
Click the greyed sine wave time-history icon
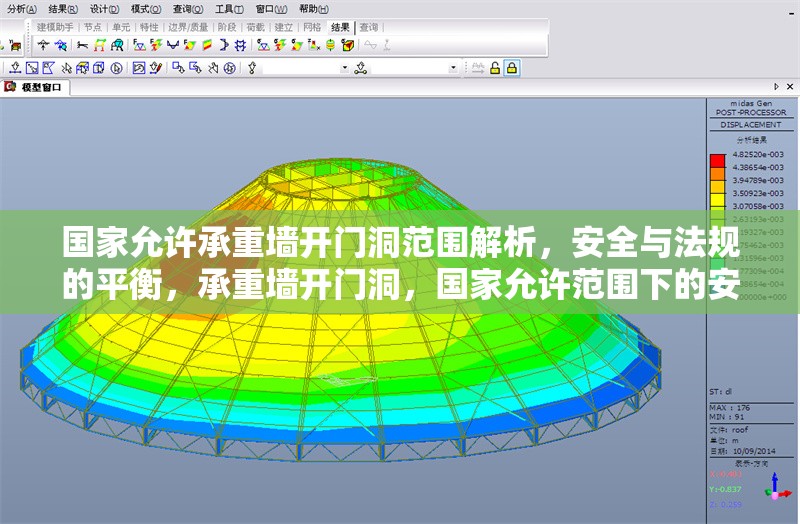tap(370, 45)
